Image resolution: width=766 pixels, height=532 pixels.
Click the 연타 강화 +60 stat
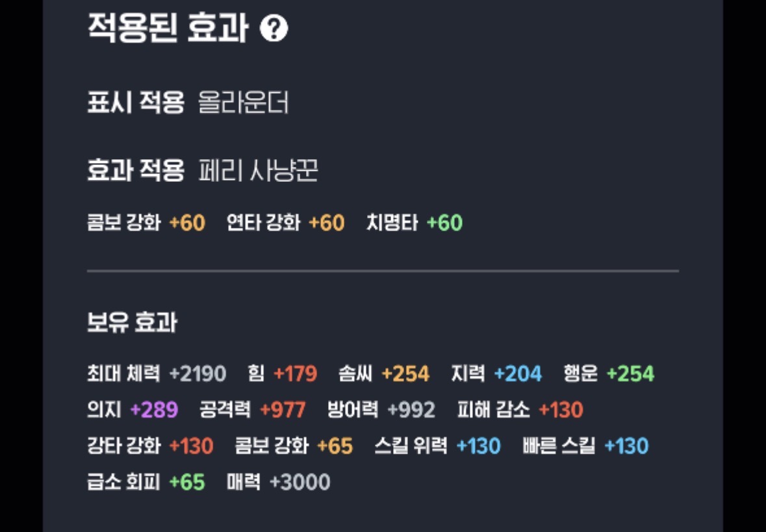click(285, 223)
